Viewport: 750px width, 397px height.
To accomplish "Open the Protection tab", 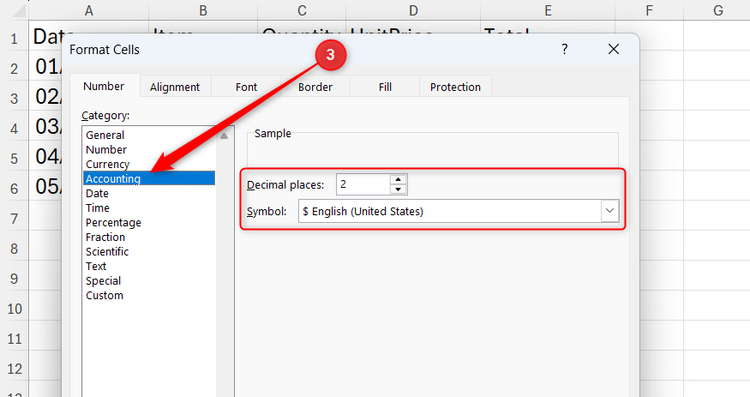I will [x=455, y=87].
